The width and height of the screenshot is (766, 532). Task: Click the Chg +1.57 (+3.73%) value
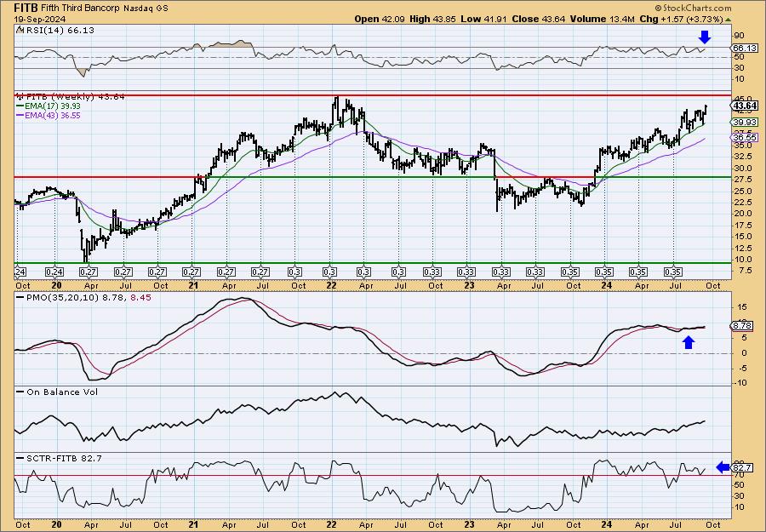pyautogui.click(x=681, y=19)
